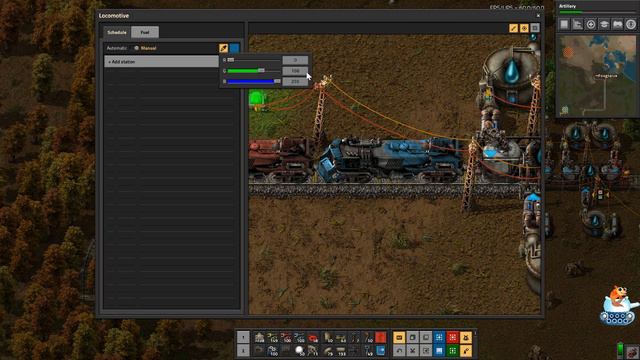Click the yellow shortcut below the robot toggle
Screen dimensions: 640x360
[x=466, y=351]
